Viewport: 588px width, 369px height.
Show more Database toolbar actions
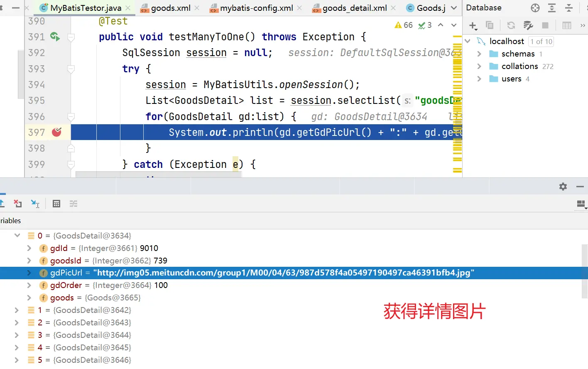click(x=583, y=25)
